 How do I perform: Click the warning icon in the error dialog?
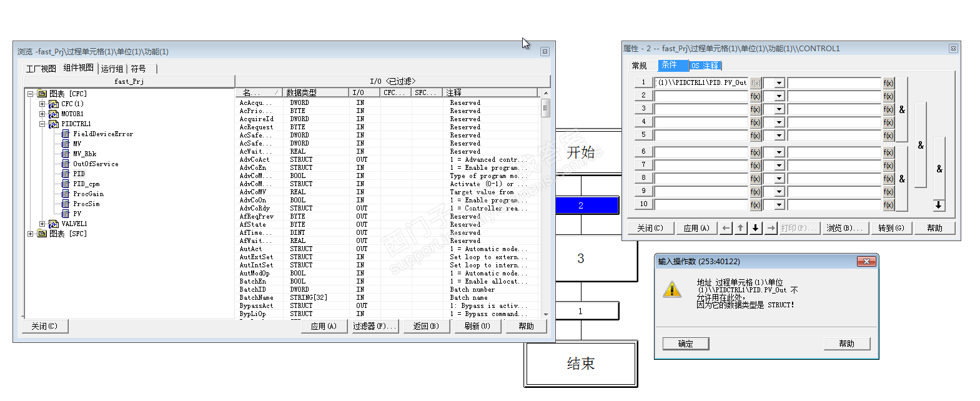pos(672,289)
